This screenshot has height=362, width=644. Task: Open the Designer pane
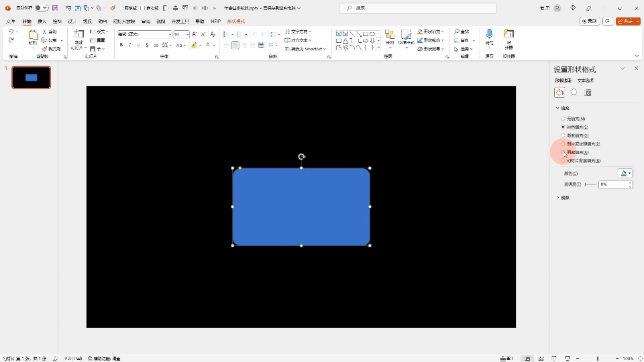(x=509, y=39)
